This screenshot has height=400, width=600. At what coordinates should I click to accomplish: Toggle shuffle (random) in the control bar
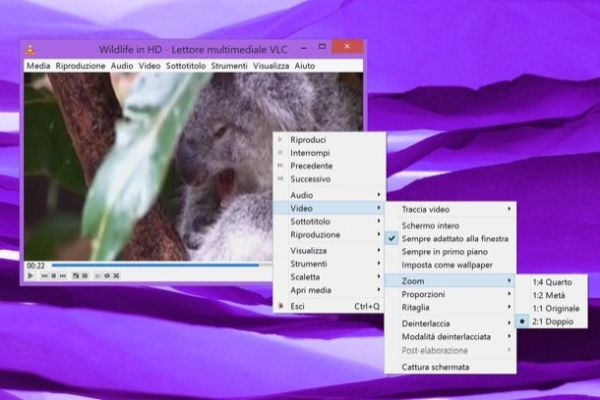point(116,276)
